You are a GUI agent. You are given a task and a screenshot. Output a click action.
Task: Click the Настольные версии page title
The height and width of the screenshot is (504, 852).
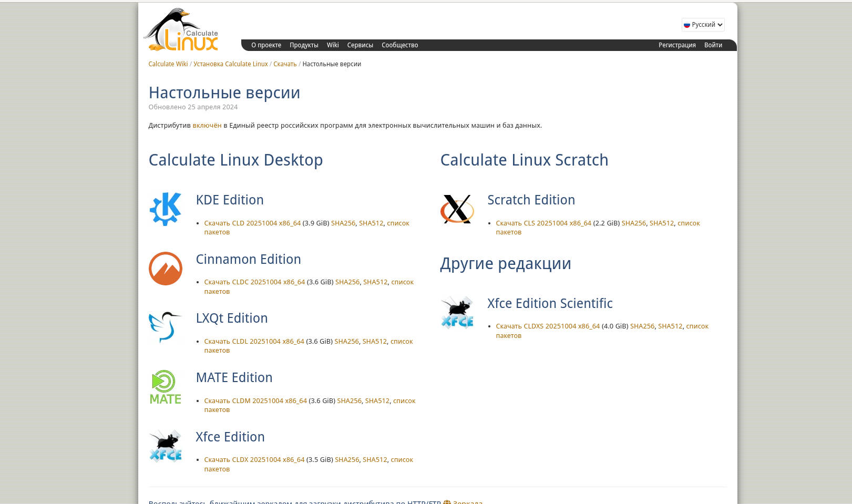coord(224,93)
